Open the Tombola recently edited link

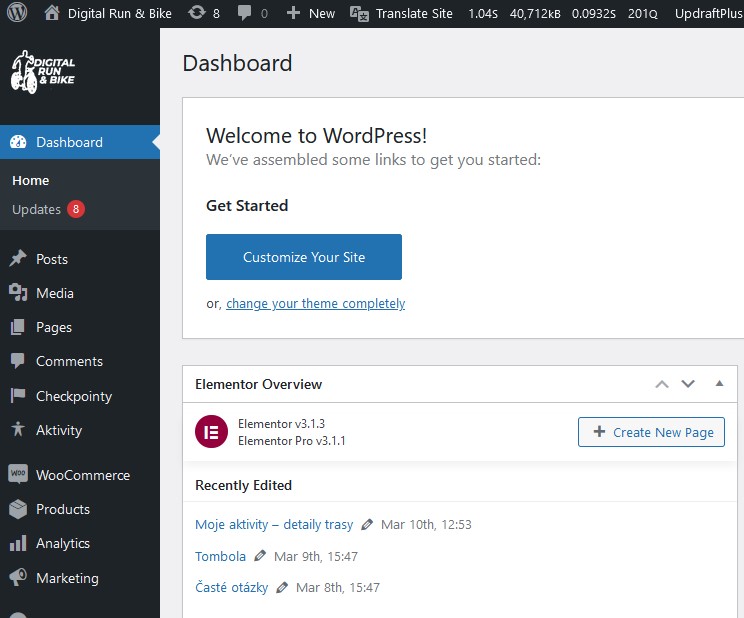[x=220, y=556]
